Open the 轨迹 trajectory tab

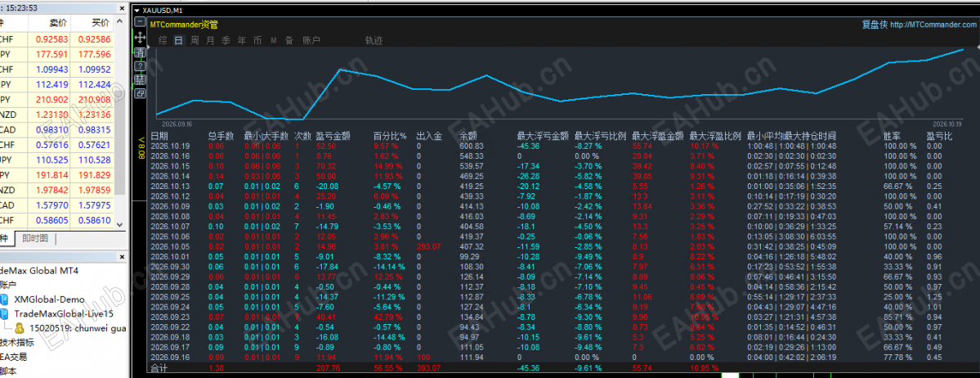tap(374, 40)
